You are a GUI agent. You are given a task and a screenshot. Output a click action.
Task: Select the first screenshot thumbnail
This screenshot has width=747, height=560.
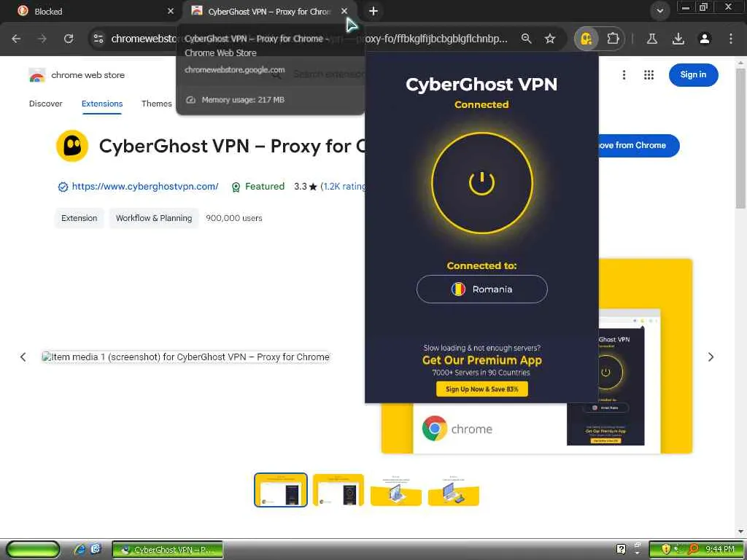[281, 489]
